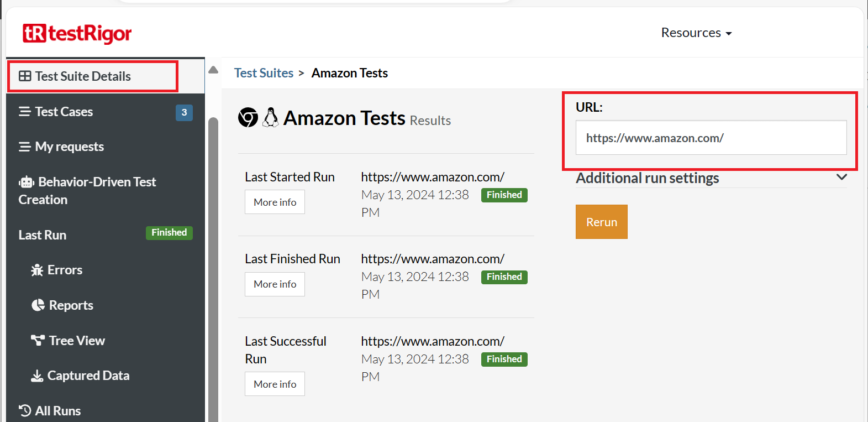868x422 pixels.
Task: Click More info under Last Successful Run
Action: click(x=275, y=384)
